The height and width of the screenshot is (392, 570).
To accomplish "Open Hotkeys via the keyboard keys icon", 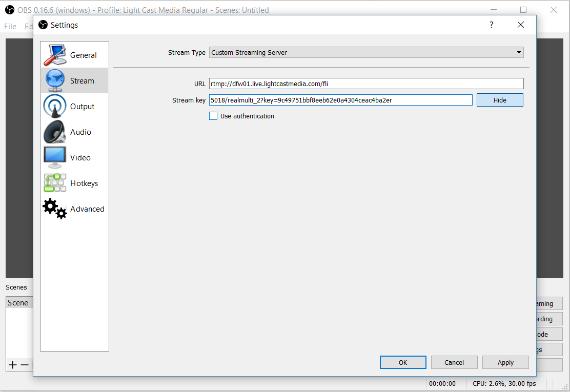I will click(x=55, y=183).
